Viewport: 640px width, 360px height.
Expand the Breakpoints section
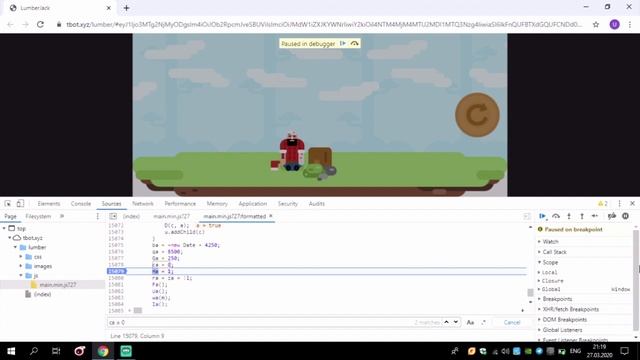coord(557,299)
